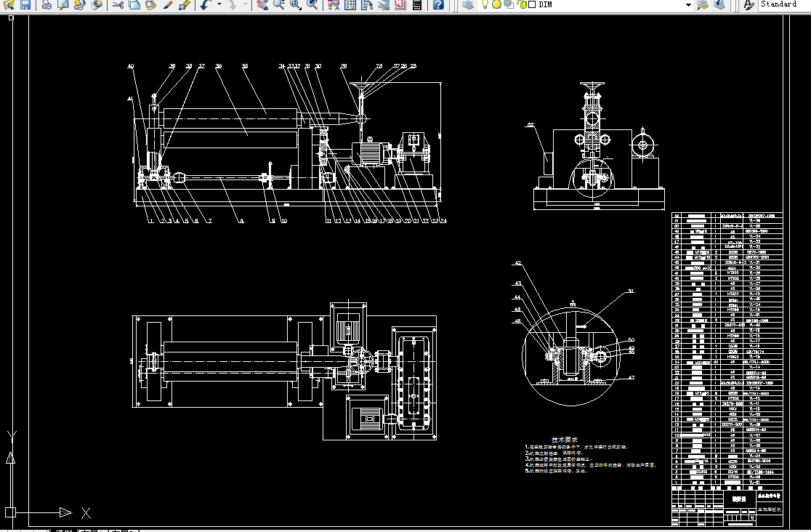Select the Zoom Window icon
The height and width of the screenshot is (532, 811).
click(x=296, y=4)
